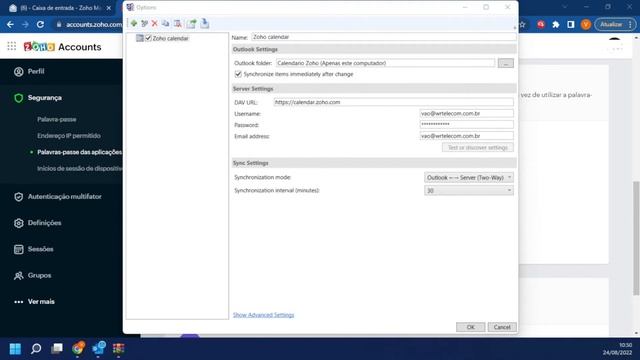640x360 pixels.
Task: Confirm dialog with OK button
Action: (470, 327)
